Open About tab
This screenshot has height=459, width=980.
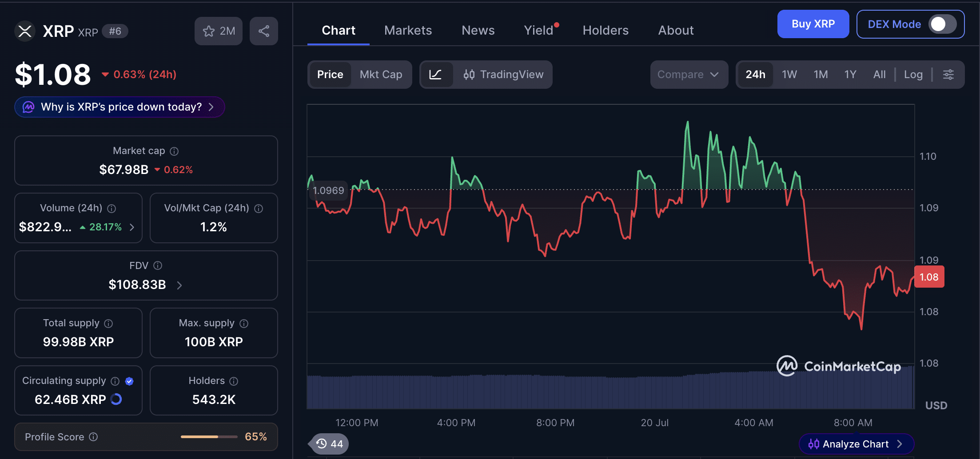pos(676,30)
